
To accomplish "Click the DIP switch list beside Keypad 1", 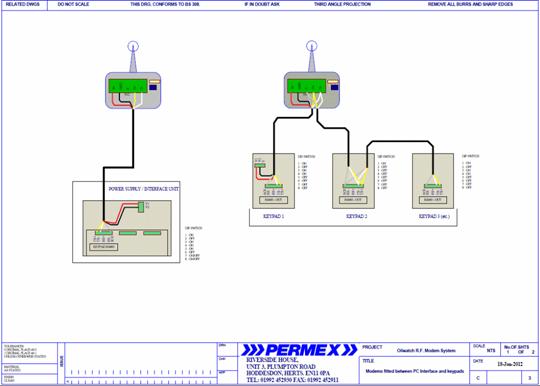I will [x=305, y=173].
